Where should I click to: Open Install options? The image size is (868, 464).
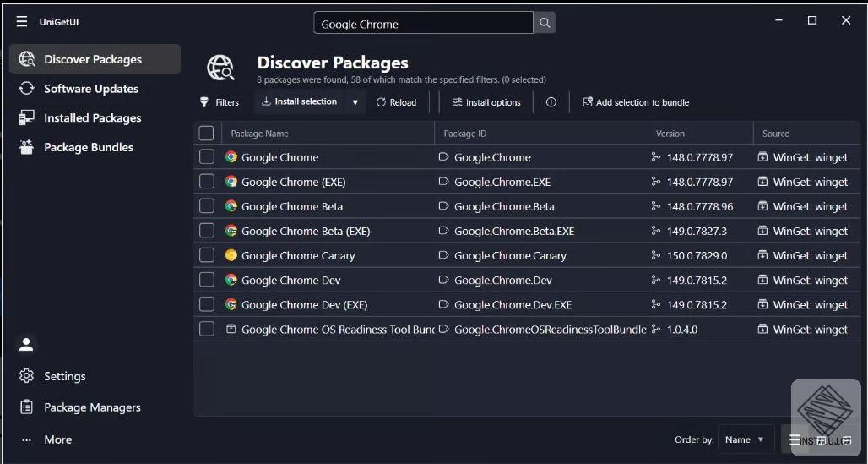[x=486, y=102]
